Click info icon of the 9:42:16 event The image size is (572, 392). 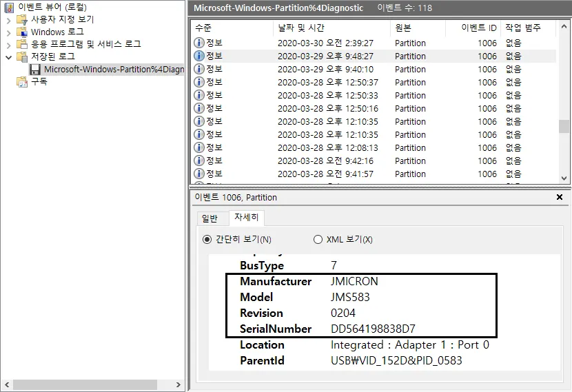coord(198,161)
